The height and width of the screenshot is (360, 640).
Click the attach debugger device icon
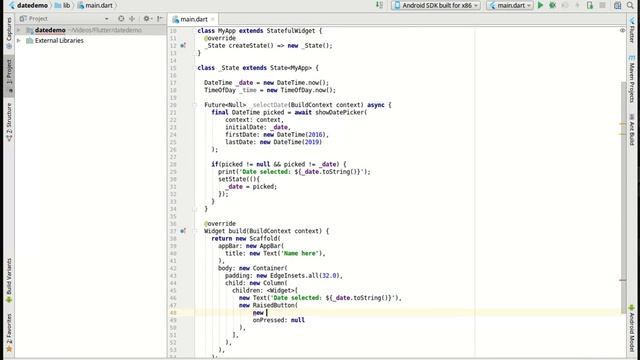coord(590,5)
